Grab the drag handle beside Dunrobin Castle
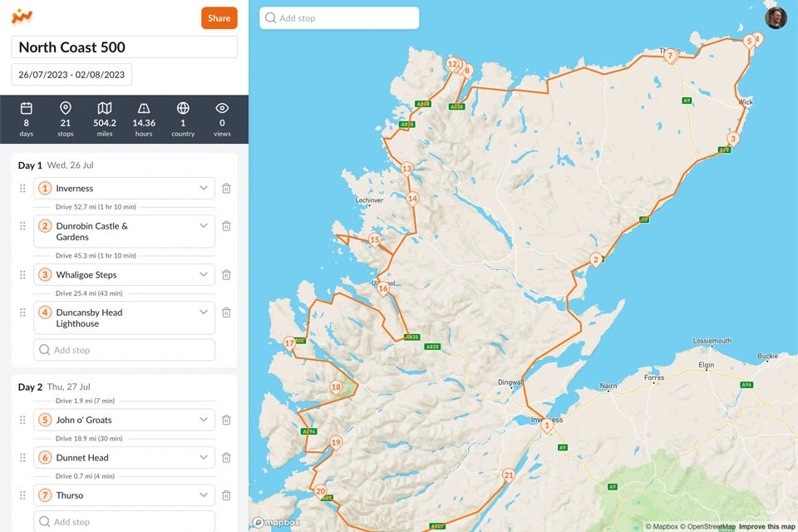Screen dimensions: 798x532 click(x=22, y=226)
